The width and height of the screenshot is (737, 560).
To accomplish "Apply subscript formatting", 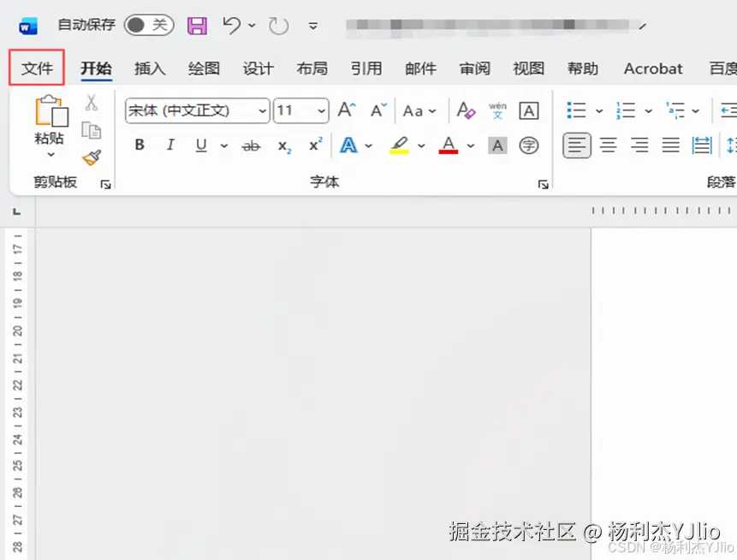I will [282, 145].
